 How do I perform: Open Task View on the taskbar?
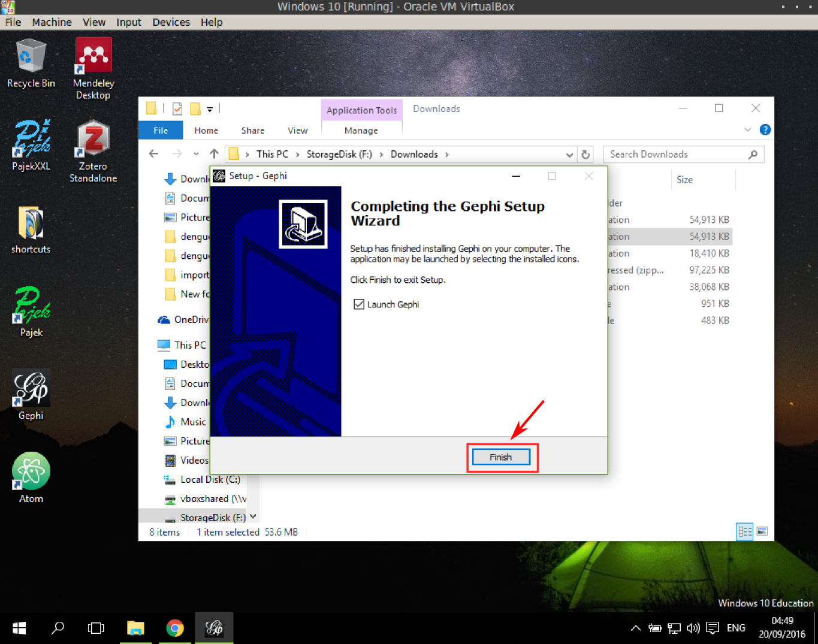(96, 628)
